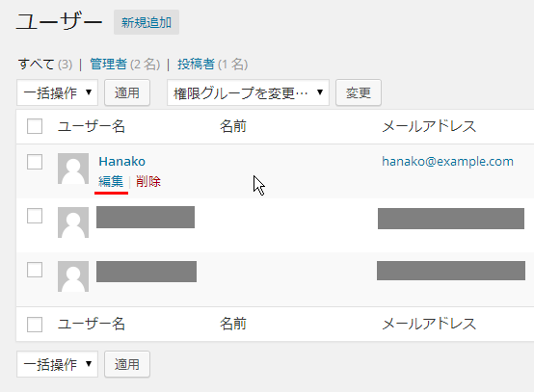Click the third user's avatar image
Viewport: 534px width, 392px height.
(x=73, y=276)
